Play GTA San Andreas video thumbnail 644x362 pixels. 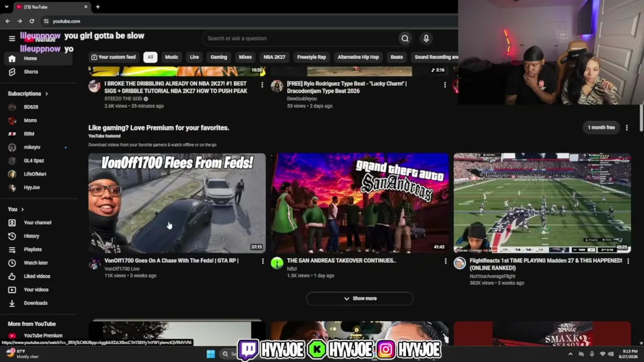point(360,203)
